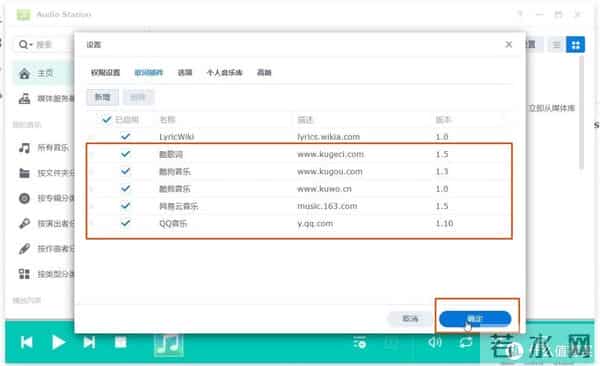Open the now-playing music note thumbnail
The width and height of the screenshot is (600, 366).
169,344
